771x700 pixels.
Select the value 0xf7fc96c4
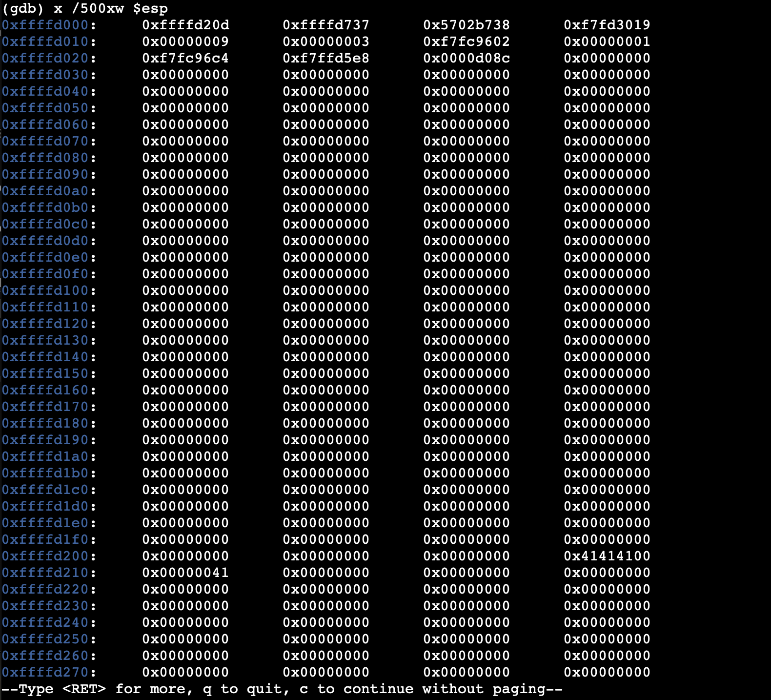tap(185, 58)
